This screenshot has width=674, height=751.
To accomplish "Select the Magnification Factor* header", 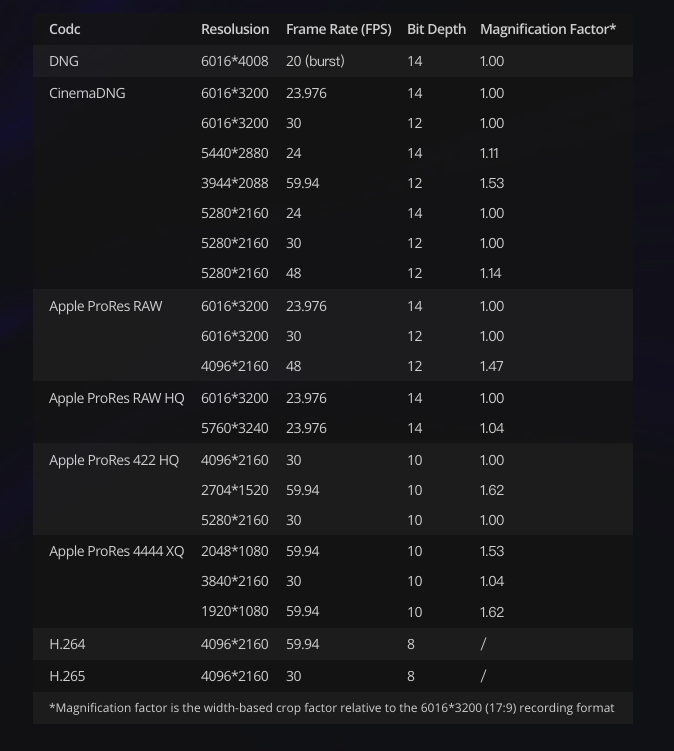I will click(x=548, y=29).
